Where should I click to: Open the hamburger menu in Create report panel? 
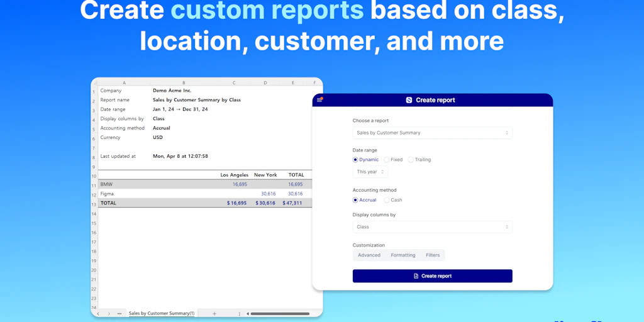pos(319,99)
